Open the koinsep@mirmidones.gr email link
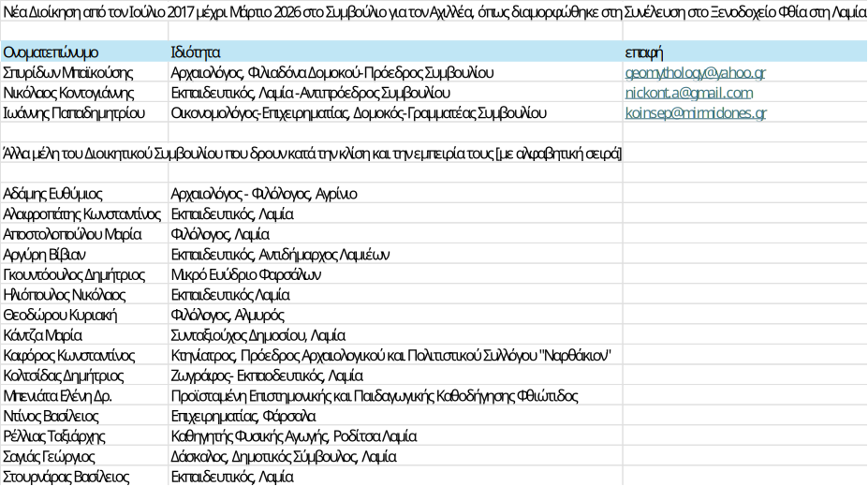868x486 pixels. (x=696, y=113)
